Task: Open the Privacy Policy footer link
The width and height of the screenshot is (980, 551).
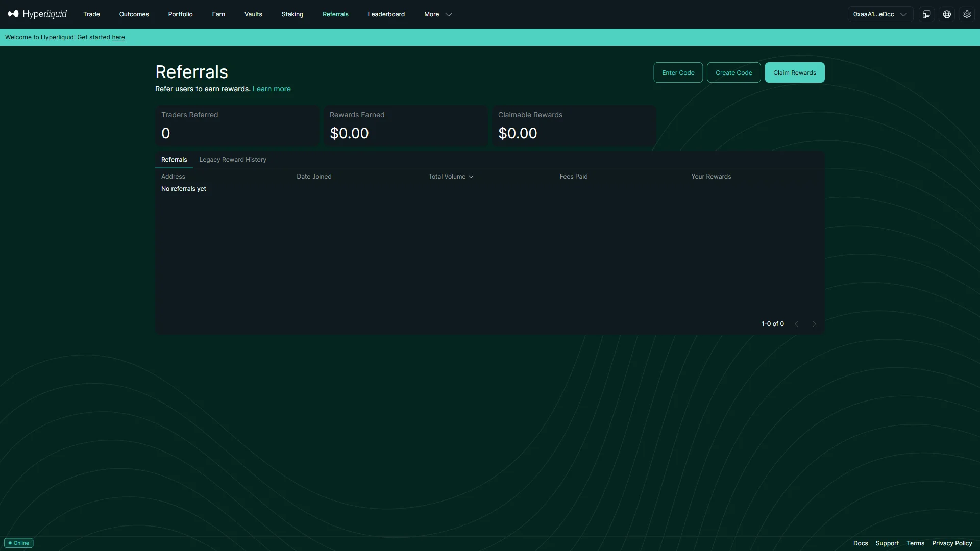Action: coord(952,543)
